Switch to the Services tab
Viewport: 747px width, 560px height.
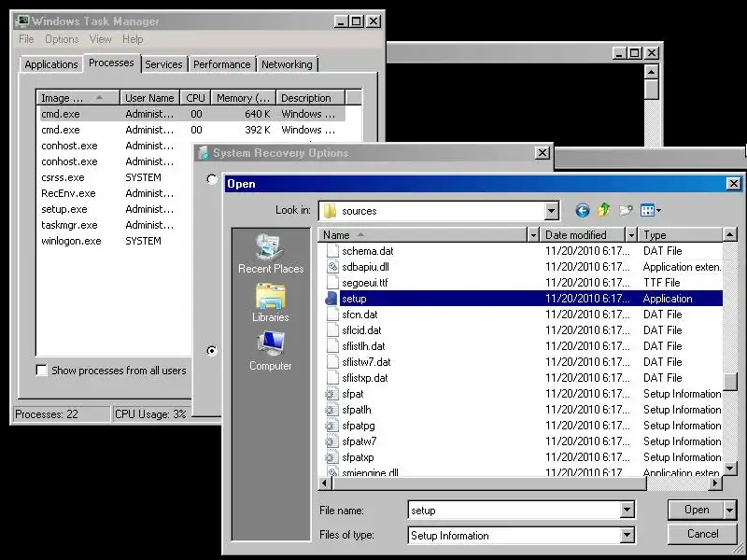[x=163, y=64]
